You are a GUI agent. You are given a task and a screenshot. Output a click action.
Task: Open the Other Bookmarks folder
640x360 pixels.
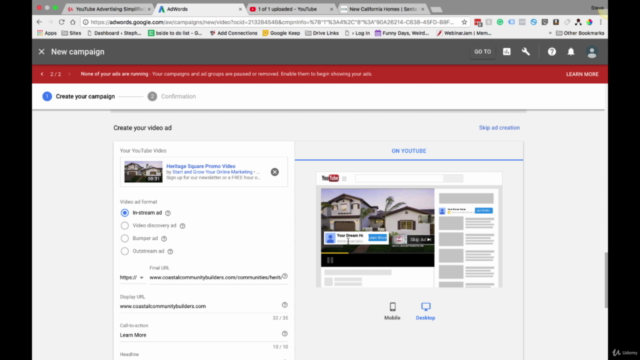tap(580, 33)
